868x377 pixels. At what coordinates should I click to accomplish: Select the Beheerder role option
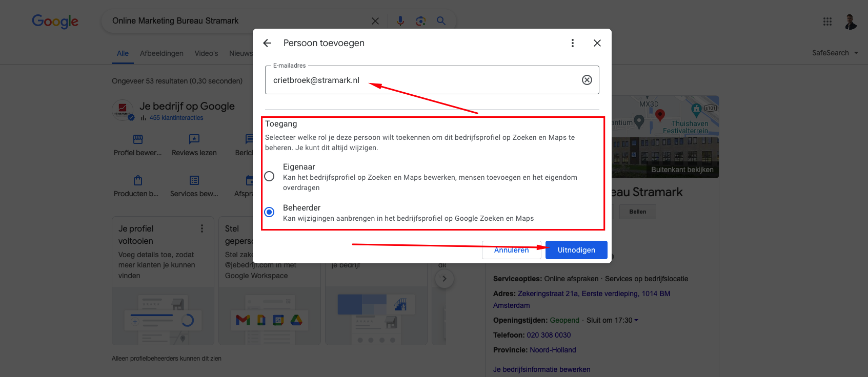[269, 212]
